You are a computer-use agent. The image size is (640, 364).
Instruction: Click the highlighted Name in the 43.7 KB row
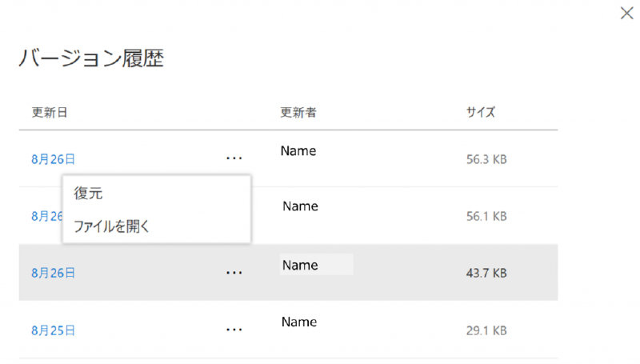[301, 265]
